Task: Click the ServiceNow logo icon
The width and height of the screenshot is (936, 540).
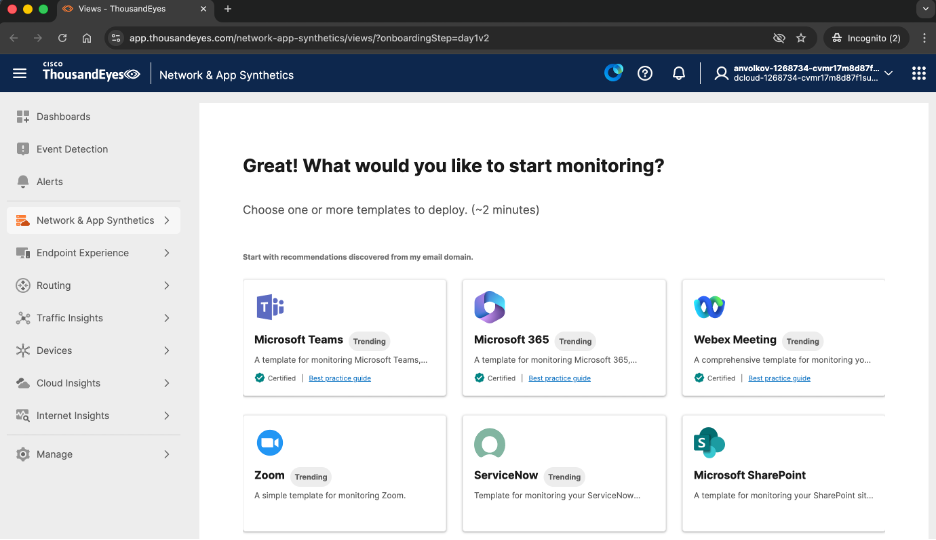Action: tap(489, 443)
